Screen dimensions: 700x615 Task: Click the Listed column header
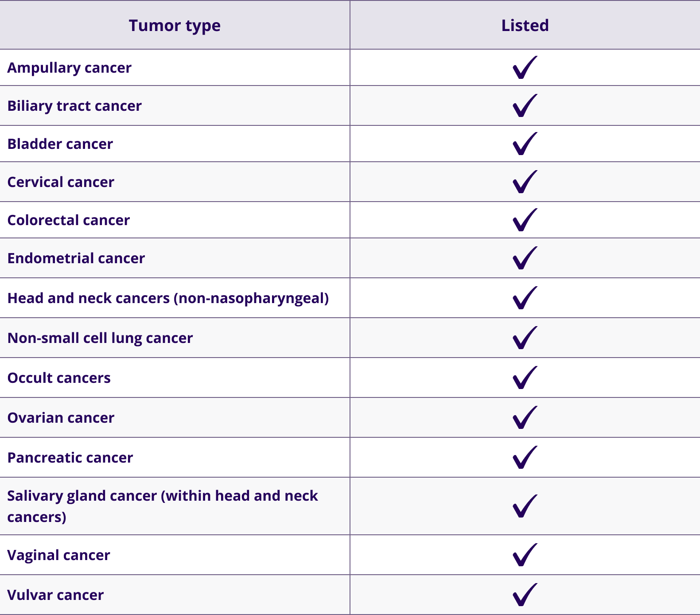(525, 26)
